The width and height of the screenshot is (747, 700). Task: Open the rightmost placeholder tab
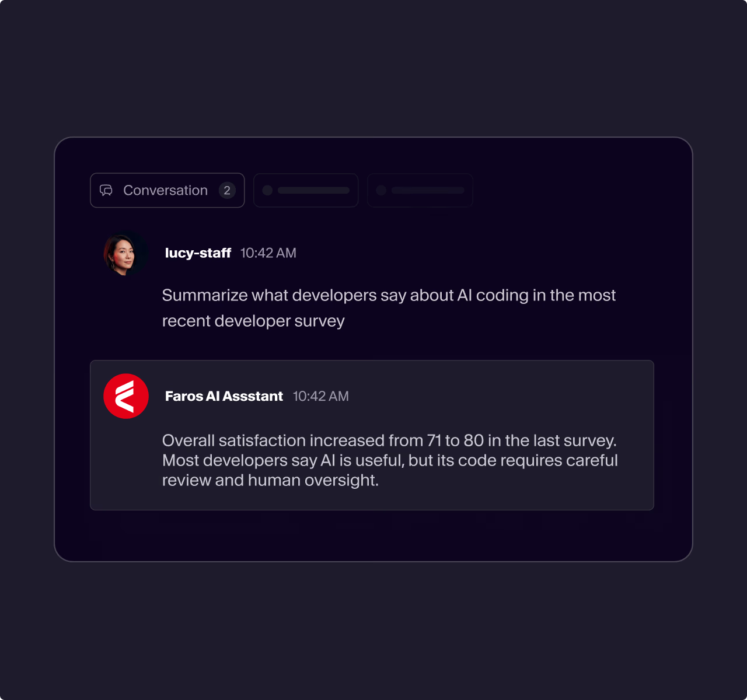click(420, 190)
